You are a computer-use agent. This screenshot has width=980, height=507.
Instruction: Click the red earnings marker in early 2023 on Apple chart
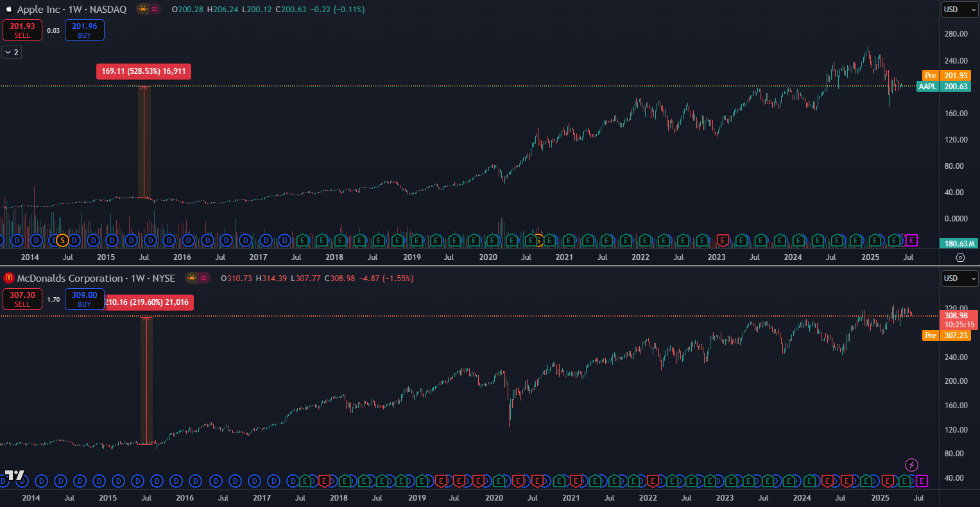pos(723,241)
